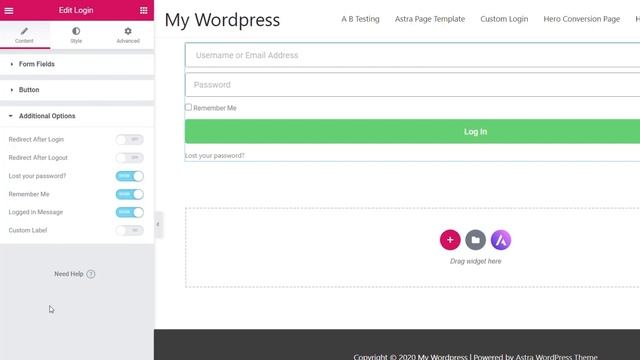Open the widgets grid panel
The height and width of the screenshot is (360, 640).
click(144, 10)
